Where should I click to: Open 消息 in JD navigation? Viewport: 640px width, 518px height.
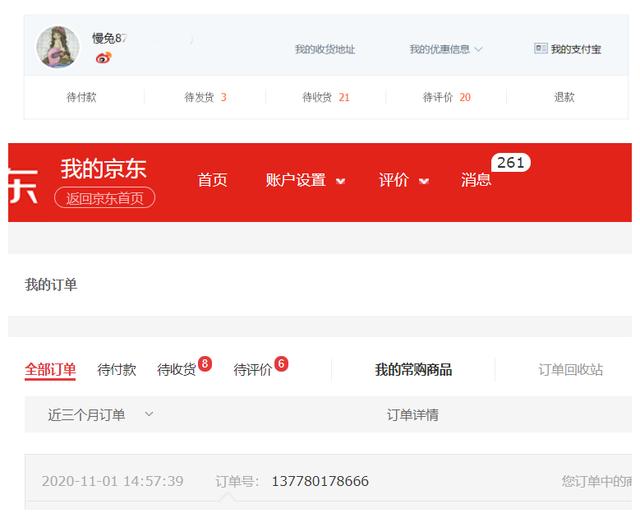[476, 180]
